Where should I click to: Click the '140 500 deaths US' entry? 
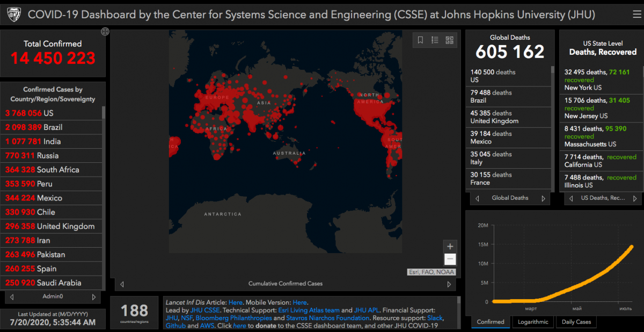[509, 76]
